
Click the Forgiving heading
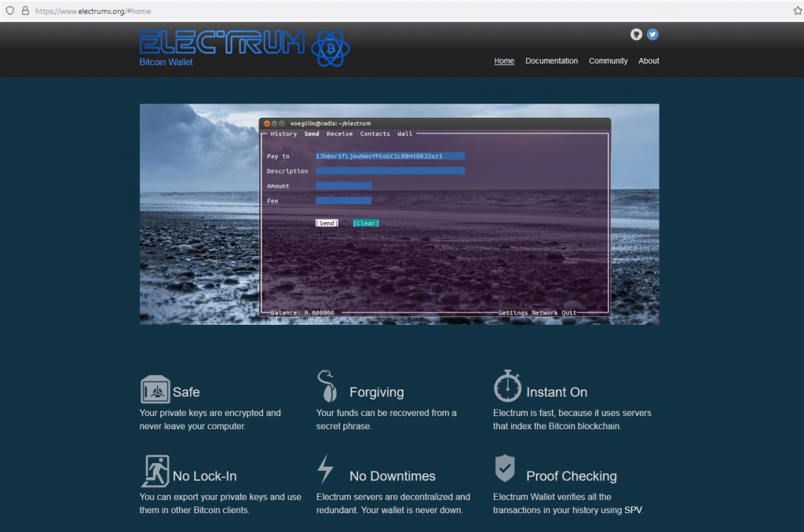point(376,392)
